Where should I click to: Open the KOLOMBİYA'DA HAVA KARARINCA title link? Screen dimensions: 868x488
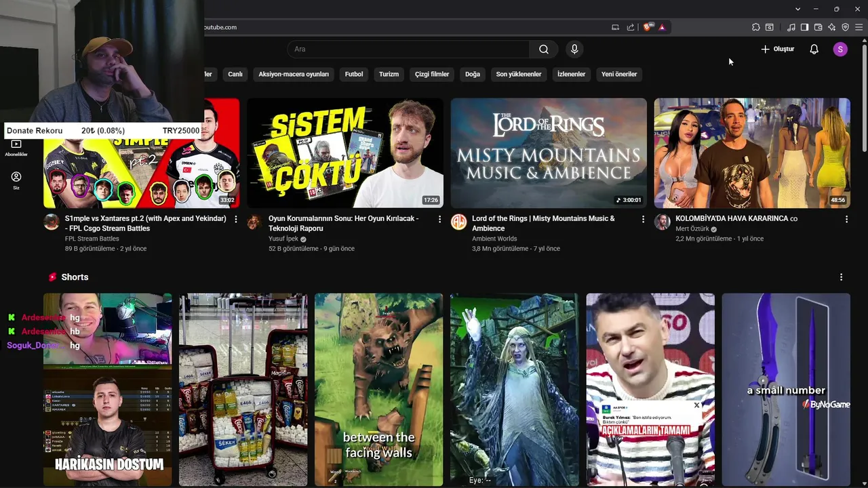(x=736, y=219)
